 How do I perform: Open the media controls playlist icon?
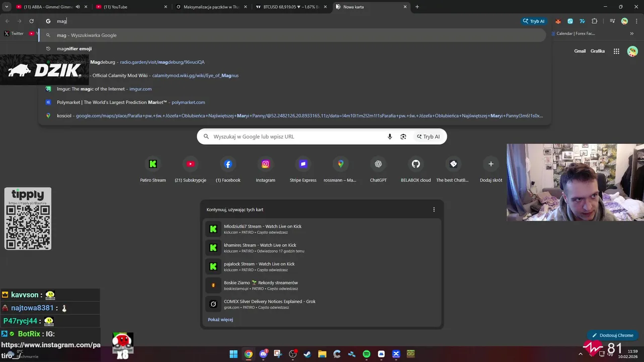pos(612,21)
